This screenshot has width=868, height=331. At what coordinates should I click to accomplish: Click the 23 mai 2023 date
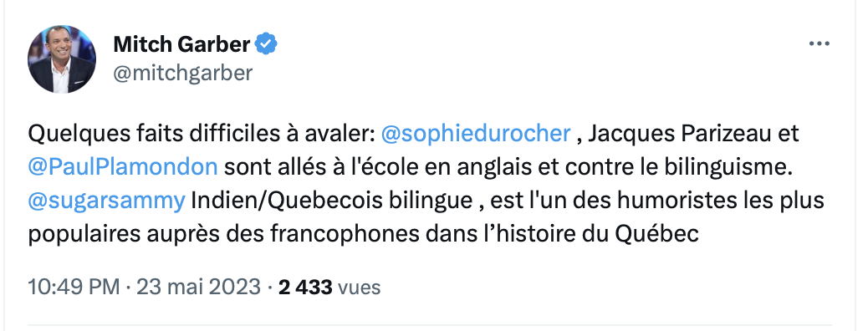point(198,287)
